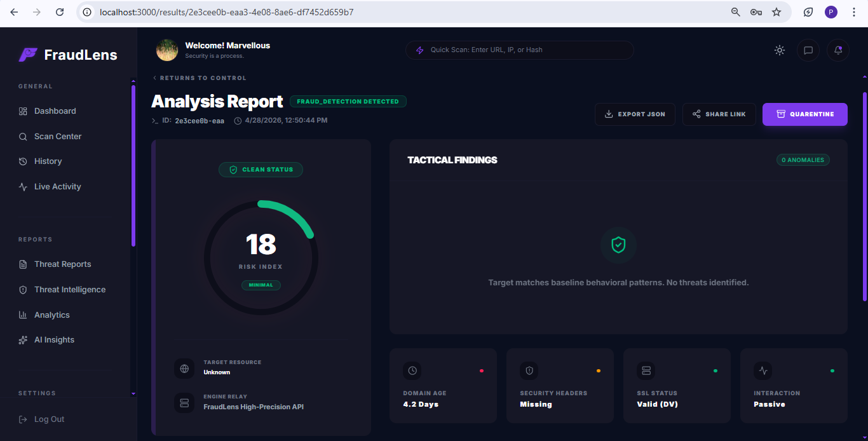Go to History page
The image size is (868, 441).
(x=40, y=161)
